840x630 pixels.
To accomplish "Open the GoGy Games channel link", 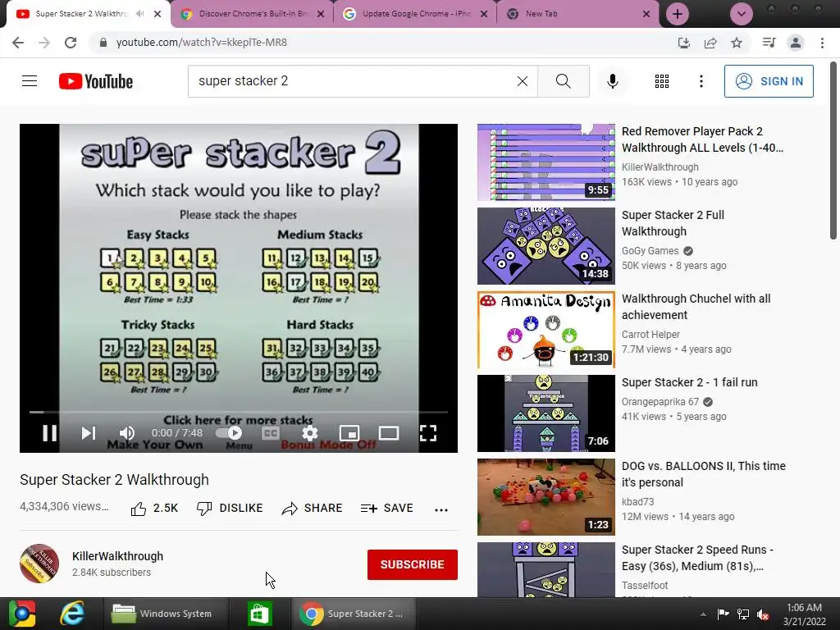I will click(x=650, y=251).
